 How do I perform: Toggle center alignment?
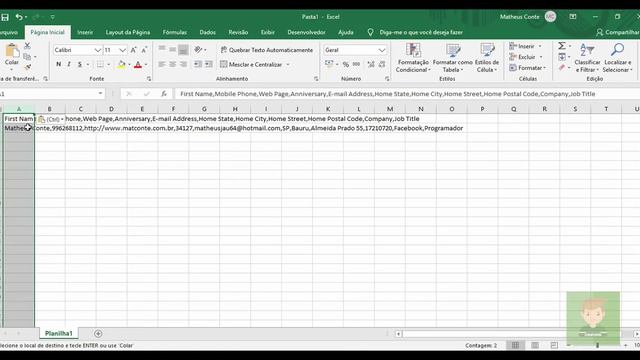[173, 64]
